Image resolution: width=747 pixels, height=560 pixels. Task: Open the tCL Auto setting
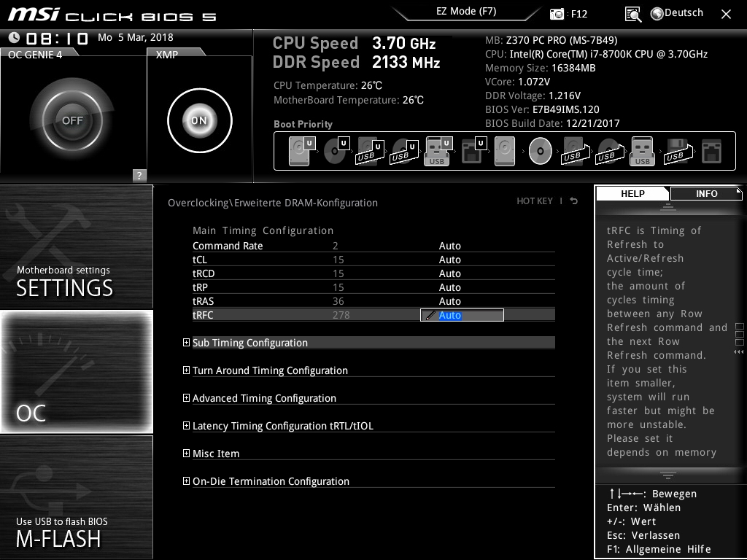tap(449, 260)
